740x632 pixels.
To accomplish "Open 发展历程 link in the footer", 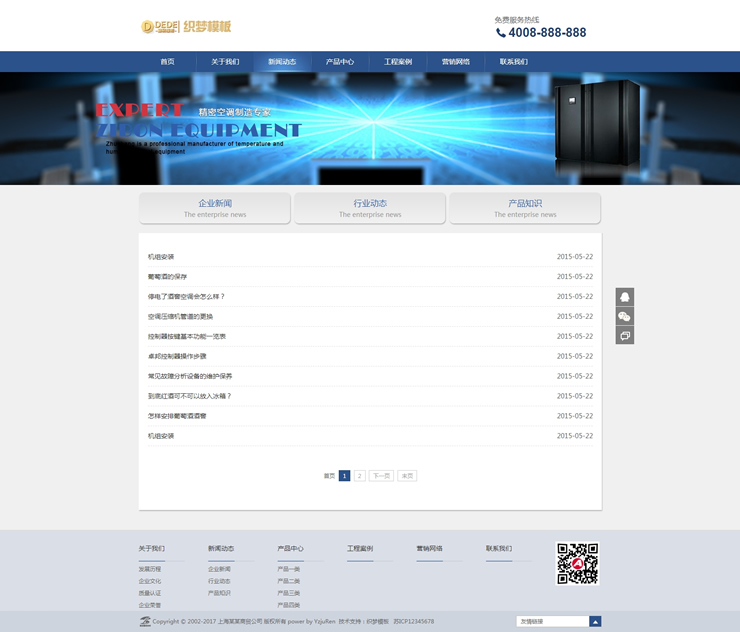I will coord(150,569).
